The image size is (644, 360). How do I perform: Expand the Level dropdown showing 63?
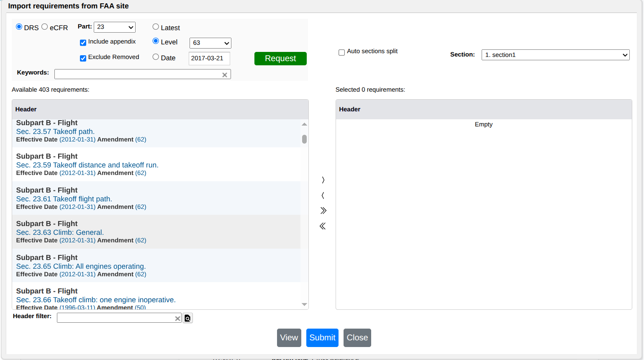click(210, 43)
